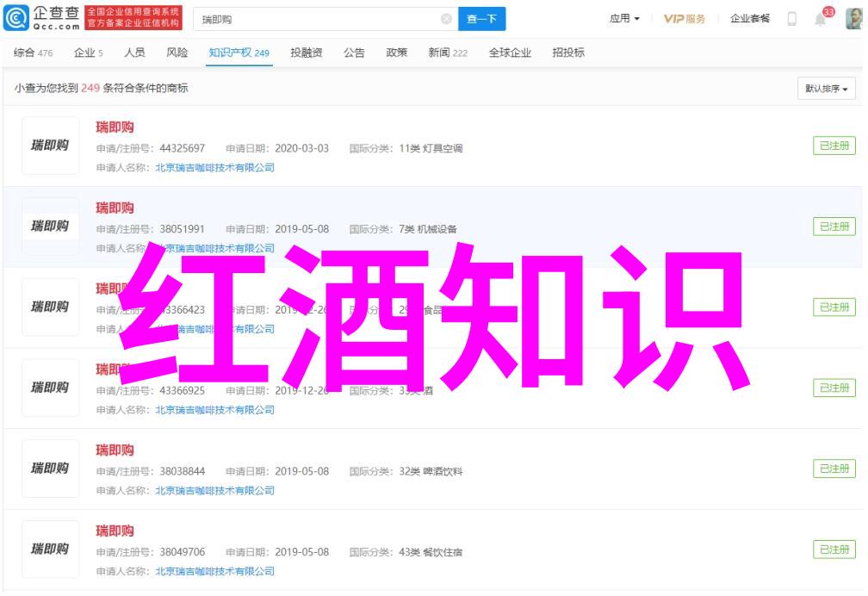Switch to the 公告 tab
Image resolution: width=868 pixels, height=596 pixels.
[354, 53]
